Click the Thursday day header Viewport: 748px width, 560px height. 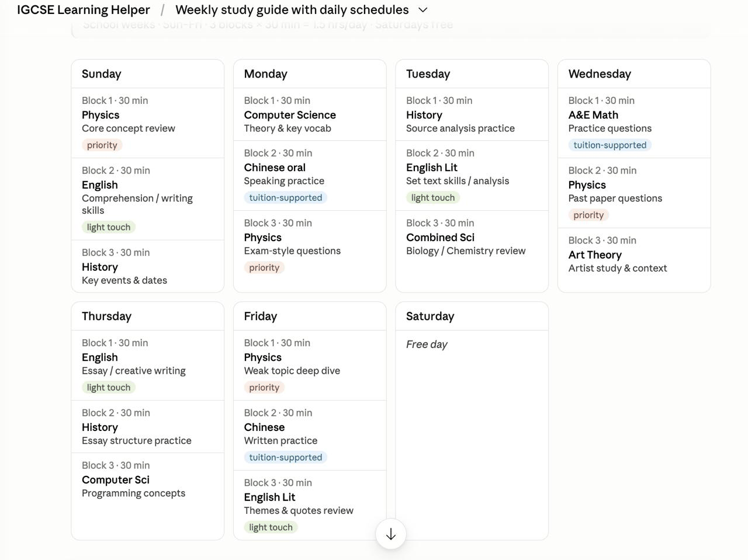147,316
